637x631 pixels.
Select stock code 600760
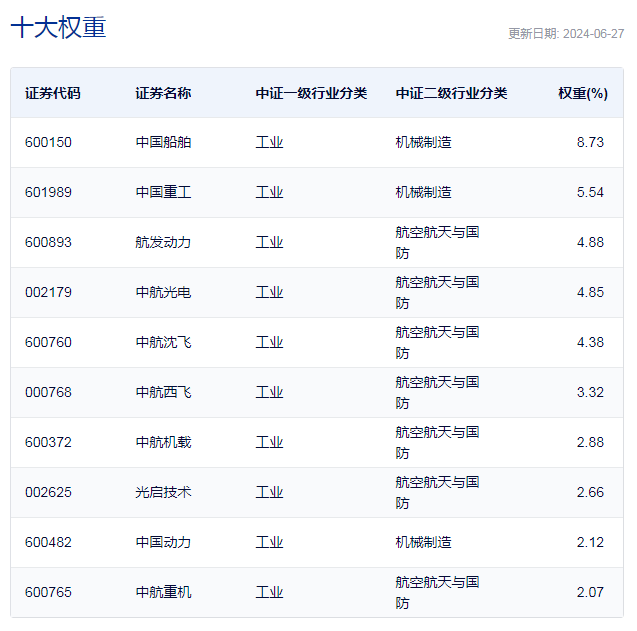(x=48, y=342)
